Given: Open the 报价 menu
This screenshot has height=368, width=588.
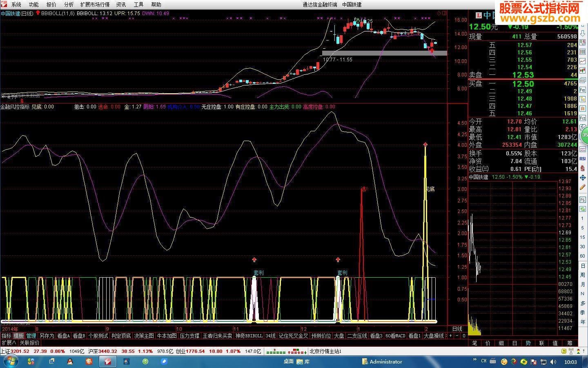Looking at the screenshot, I should pos(51,4).
